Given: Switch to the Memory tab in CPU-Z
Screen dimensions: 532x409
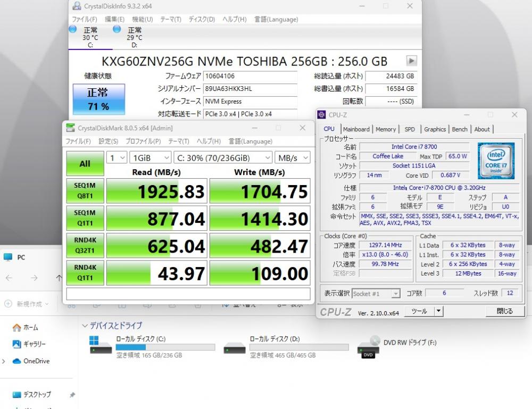Looking at the screenshot, I should pyautogui.click(x=386, y=129).
